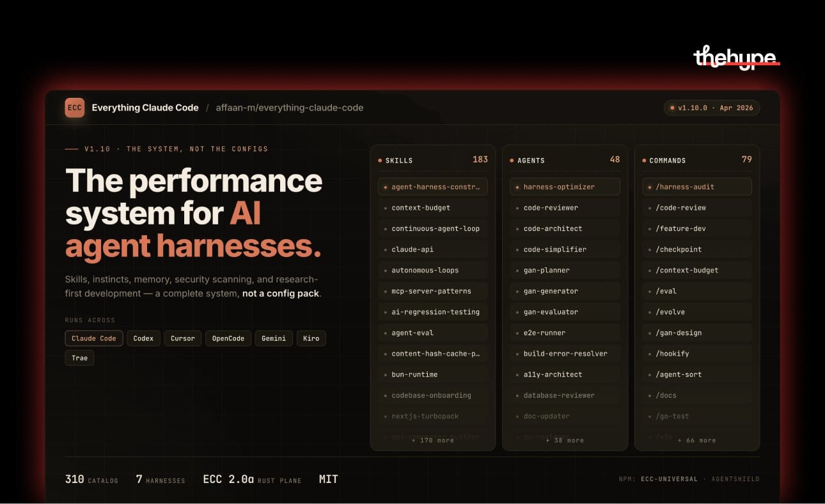Click the COMMANDS panel header
The height and width of the screenshot is (504, 825).
tap(697, 160)
